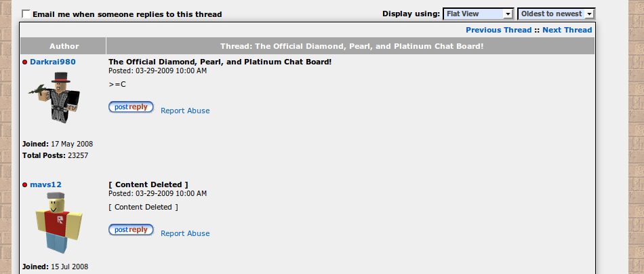Open mavs12's profile link
Screen dimensions: 644x274
(45, 185)
